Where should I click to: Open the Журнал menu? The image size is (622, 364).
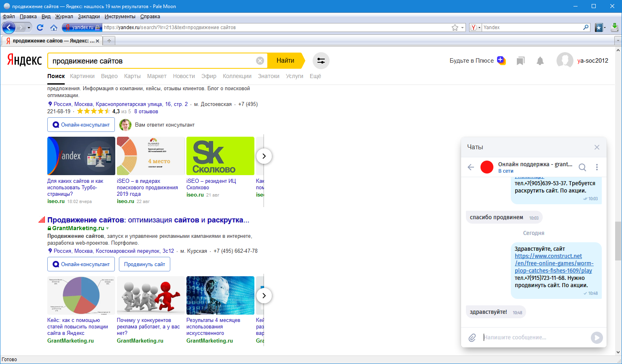(64, 17)
